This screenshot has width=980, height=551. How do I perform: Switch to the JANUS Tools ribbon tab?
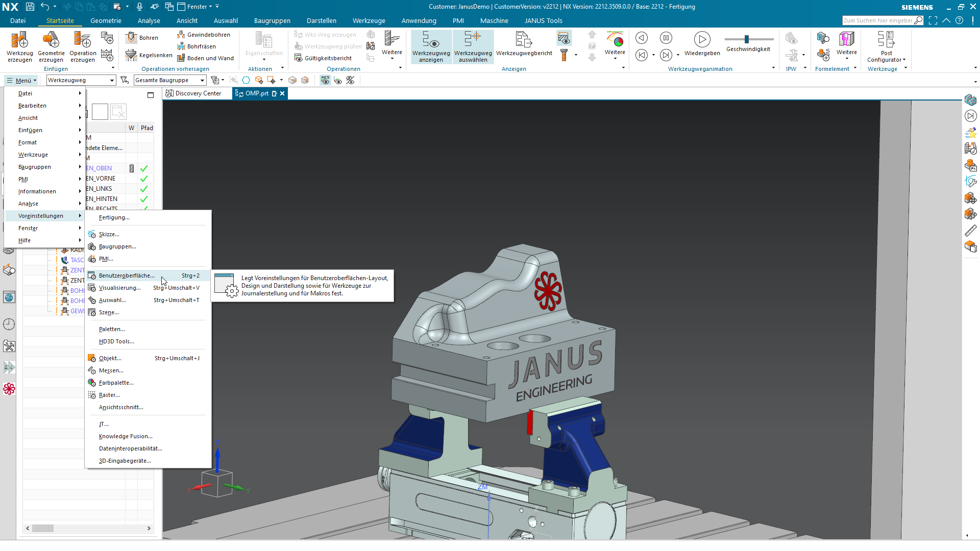[543, 20]
